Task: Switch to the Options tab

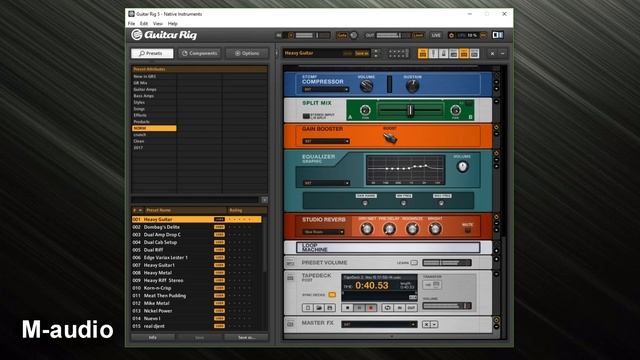Action: click(x=247, y=53)
